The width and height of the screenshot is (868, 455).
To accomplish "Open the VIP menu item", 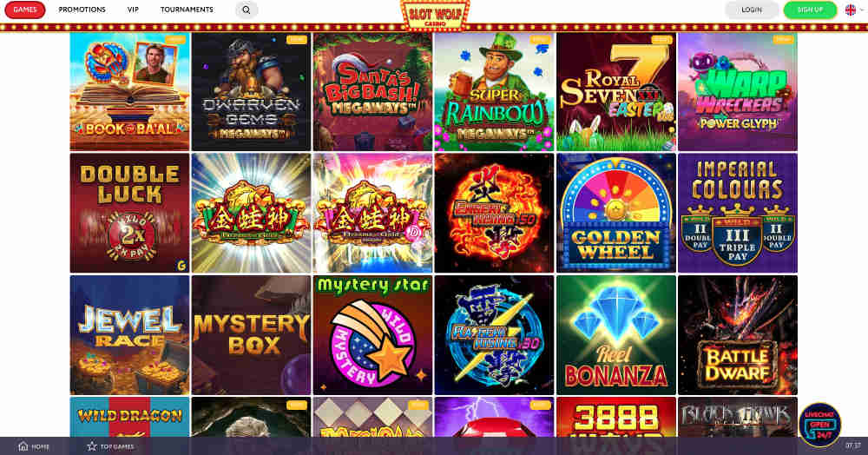I will (133, 10).
